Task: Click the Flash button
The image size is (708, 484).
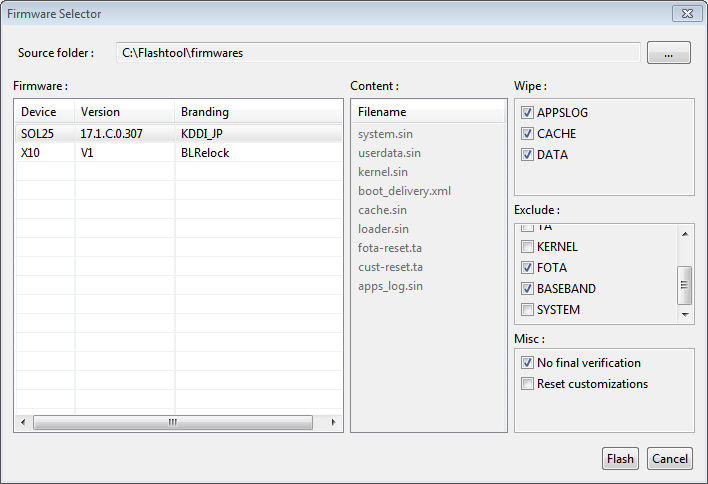Action: pos(620,459)
